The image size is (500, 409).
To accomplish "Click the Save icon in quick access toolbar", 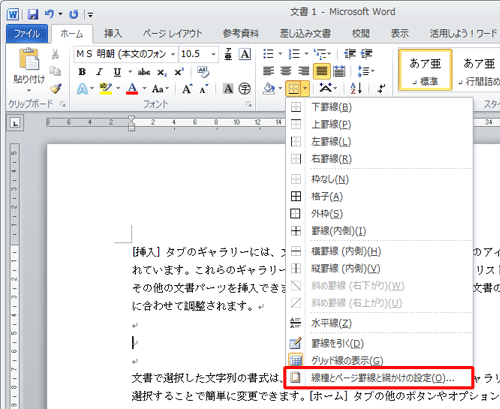I will (33, 14).
